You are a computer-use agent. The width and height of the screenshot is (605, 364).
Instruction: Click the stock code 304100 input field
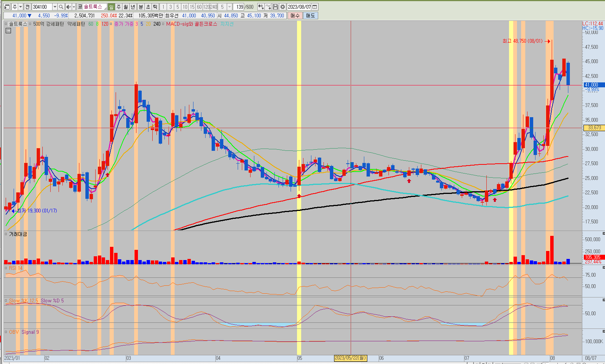42,7
